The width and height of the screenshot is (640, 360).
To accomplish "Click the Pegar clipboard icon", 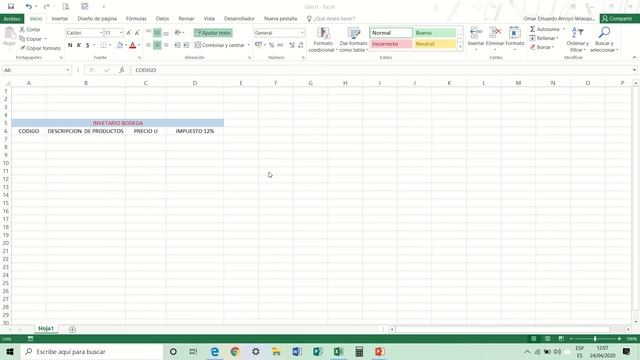I will point(9,34).
